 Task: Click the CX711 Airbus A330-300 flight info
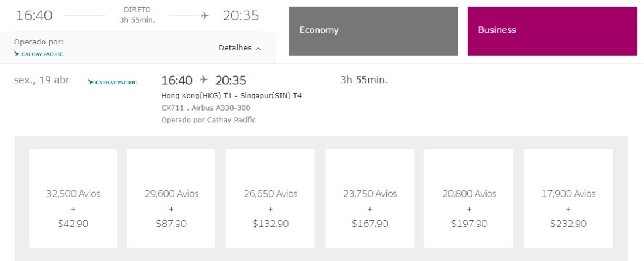[205, 108]
